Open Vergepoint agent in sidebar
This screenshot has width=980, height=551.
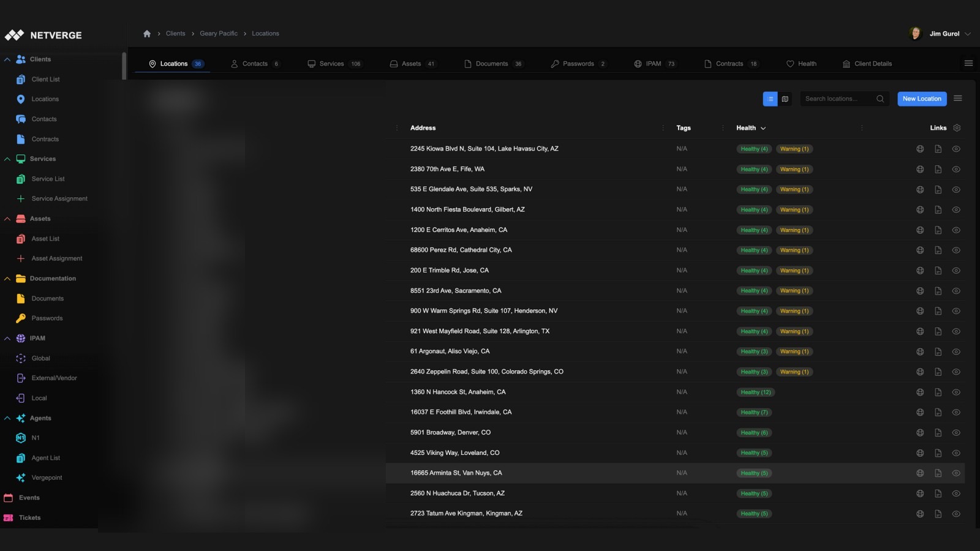coord(47,478)
